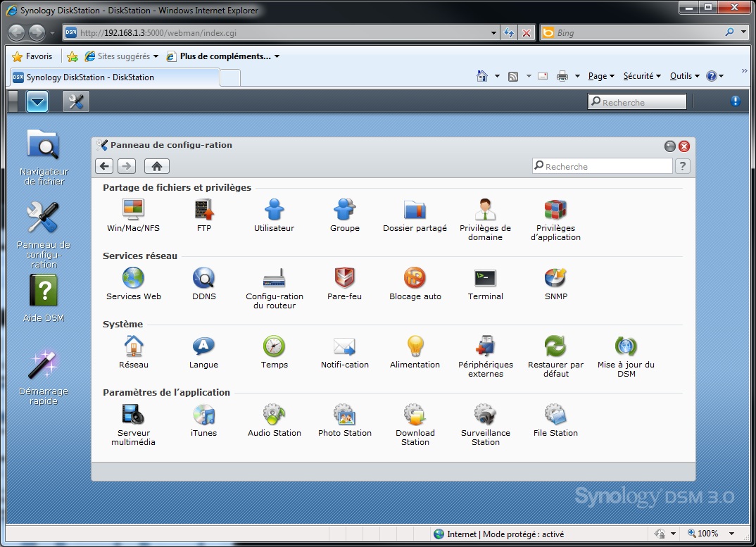The height and width of the screenshot is (547, 756).
Task: Click the control panel Recherche field
Action: pyautogui.click(x=603, y=166)
